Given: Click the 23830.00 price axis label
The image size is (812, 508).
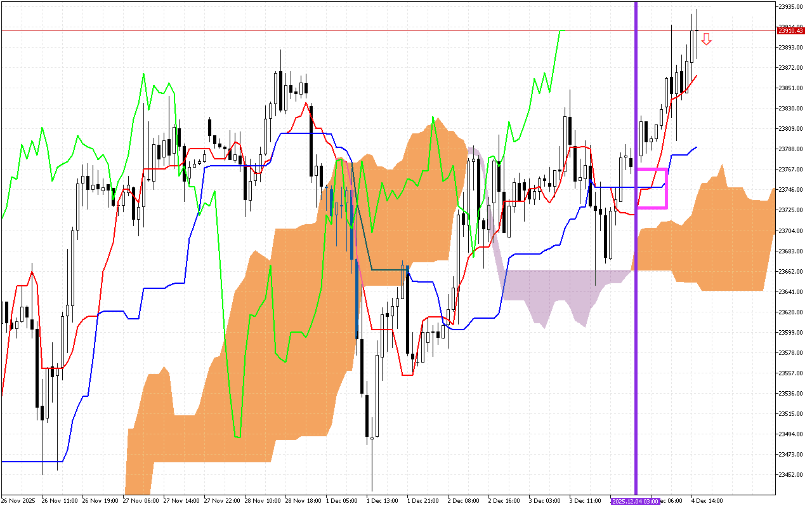Looking at the screenshot, I should [790, 108].
